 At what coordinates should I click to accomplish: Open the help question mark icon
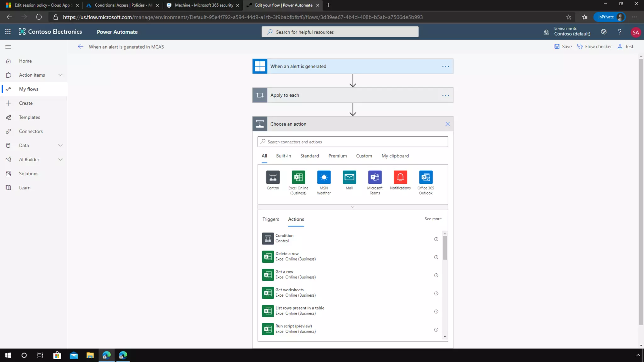[x=619, y=32]
